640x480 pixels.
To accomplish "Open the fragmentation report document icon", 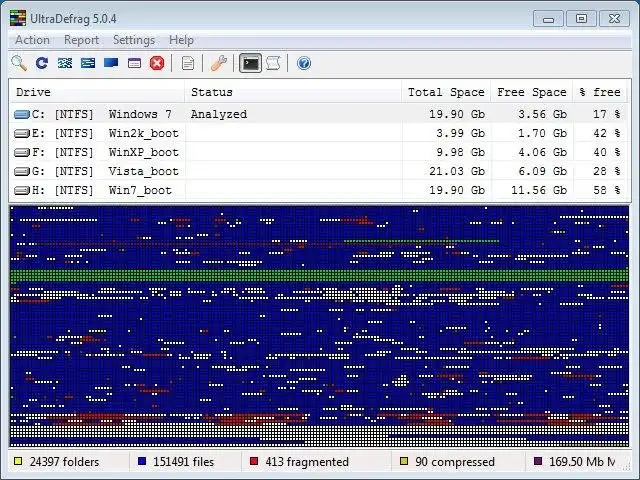I will (188, 63).
